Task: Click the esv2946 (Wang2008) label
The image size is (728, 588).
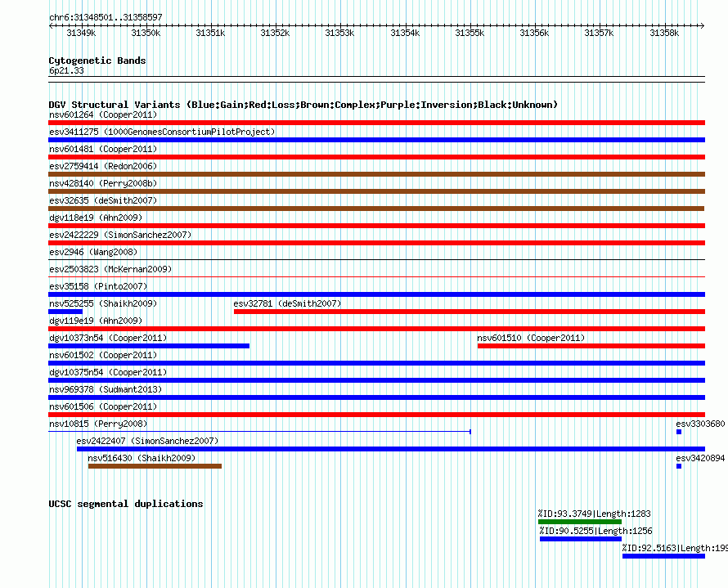Action: point(93,252)
